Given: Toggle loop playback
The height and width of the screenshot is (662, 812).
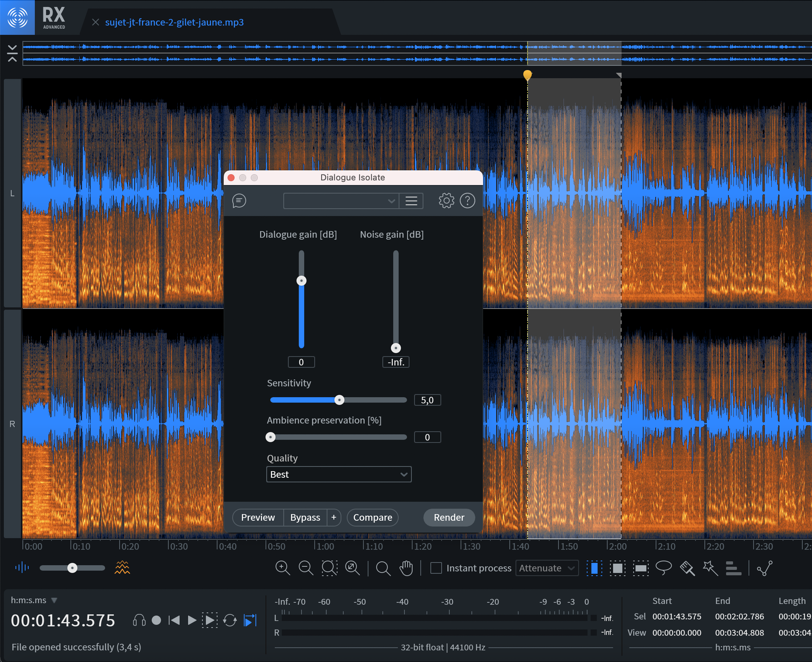Looking at the screenshot, I should pos(230,621).
